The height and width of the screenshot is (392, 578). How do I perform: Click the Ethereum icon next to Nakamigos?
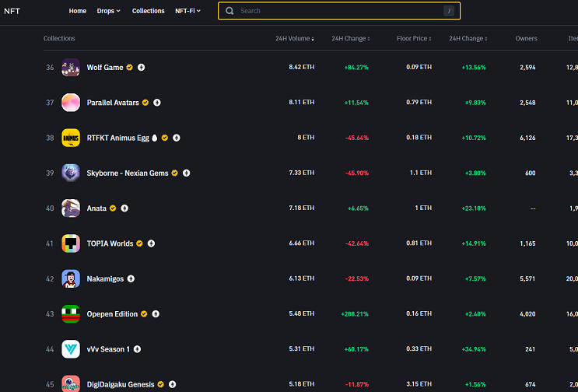point(131,279)
